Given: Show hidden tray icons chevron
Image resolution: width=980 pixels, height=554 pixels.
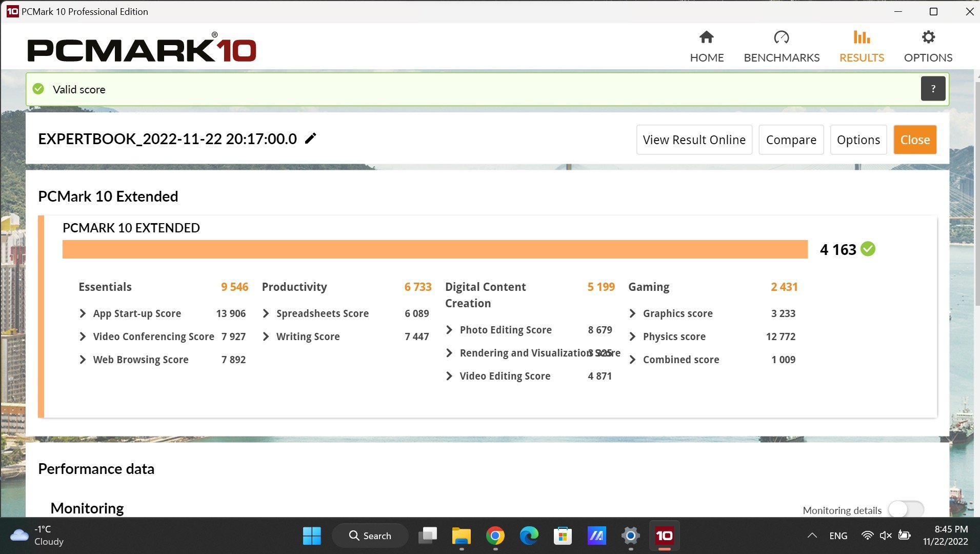Looking at the screenshot, I should coord(812,536).
